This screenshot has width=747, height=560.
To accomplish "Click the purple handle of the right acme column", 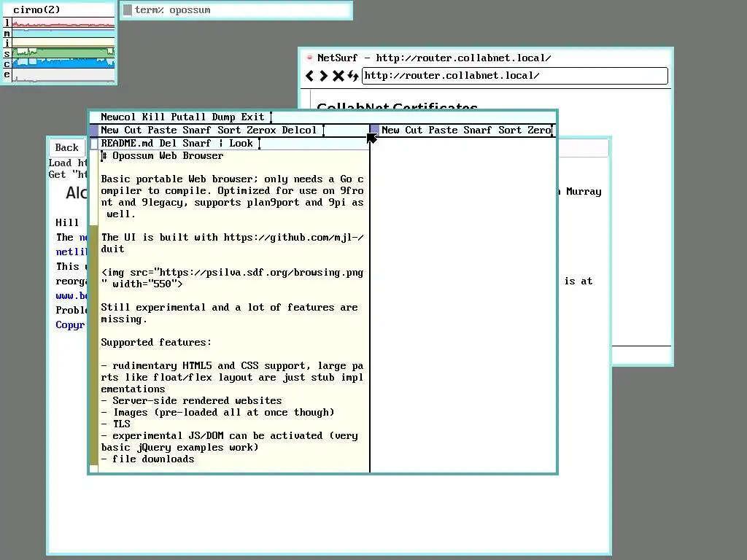I will (x=375, y=130).
